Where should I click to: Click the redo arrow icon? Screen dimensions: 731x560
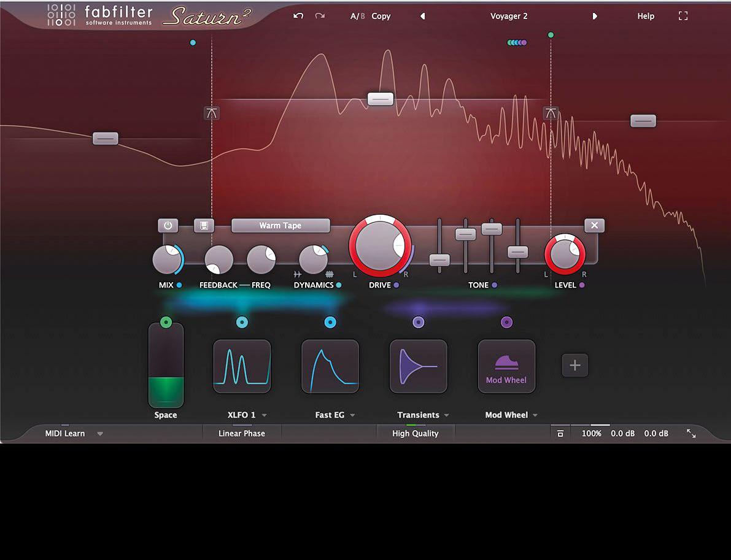point(320,16)
